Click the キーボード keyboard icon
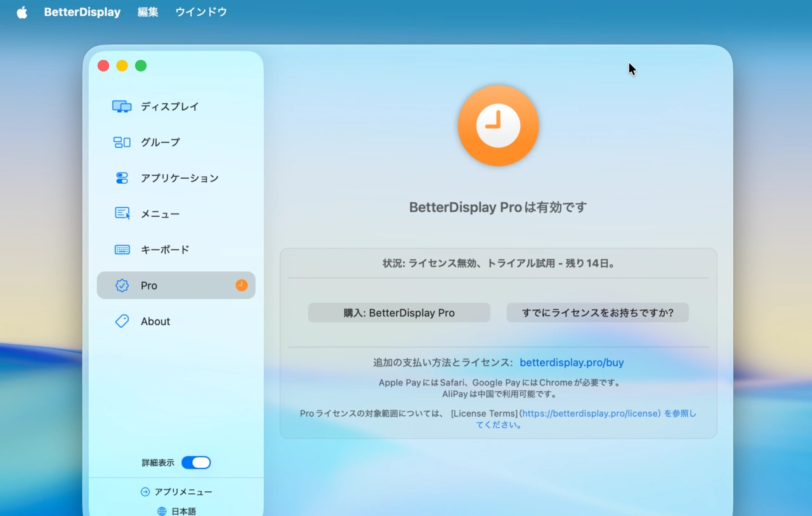812x516 pixels. (x=122, y=250)
